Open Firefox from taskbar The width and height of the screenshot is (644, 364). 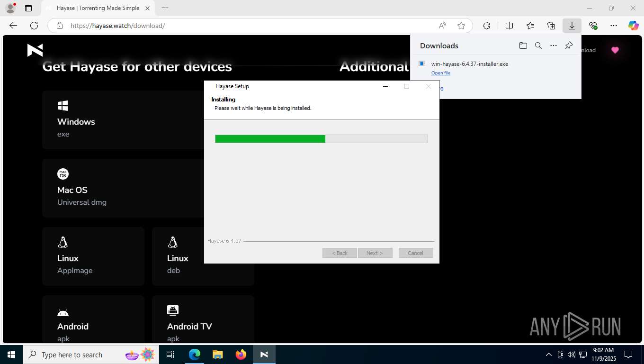tap(241, 355)
